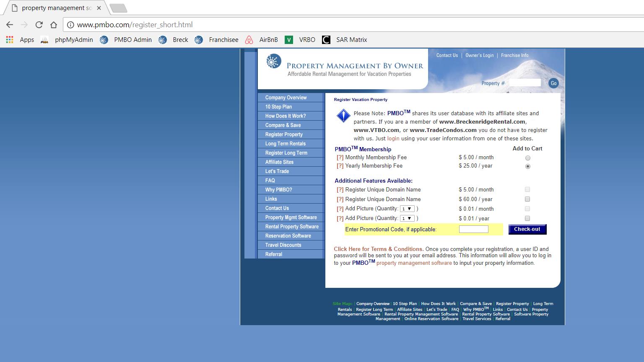
Task: Select the Yearly Membership Fee radio button
Action: click(528, 166)
